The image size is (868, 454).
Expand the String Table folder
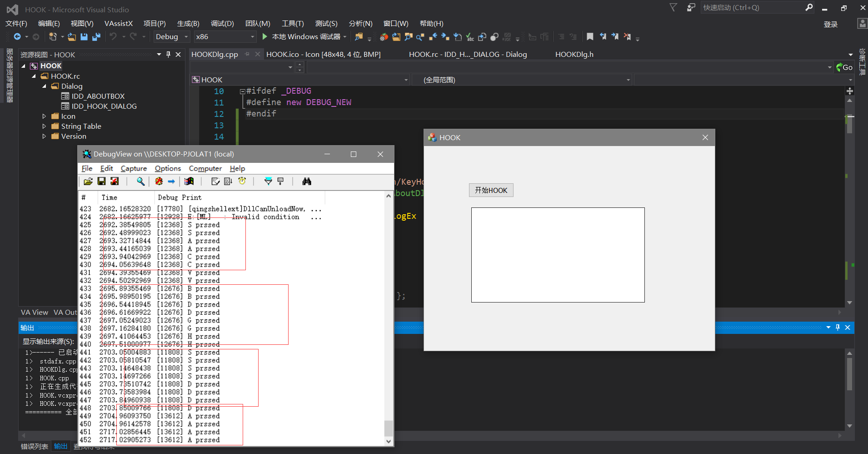coord(44,126)
